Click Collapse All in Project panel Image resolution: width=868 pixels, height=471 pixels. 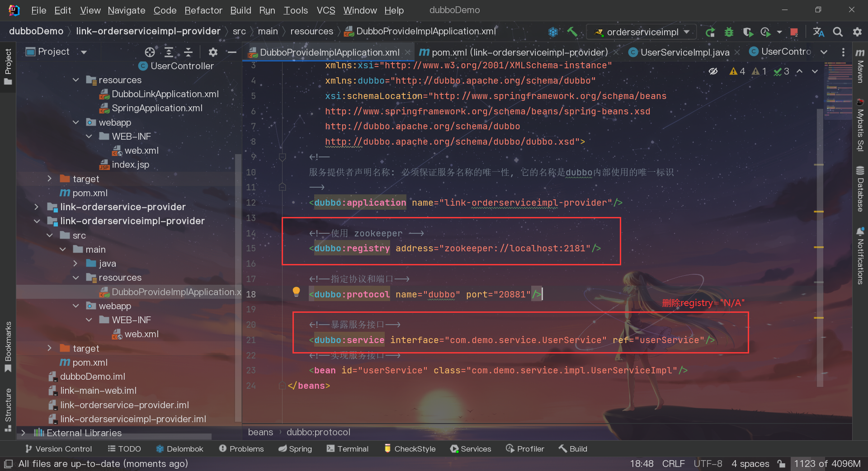(x=188, y=52)
